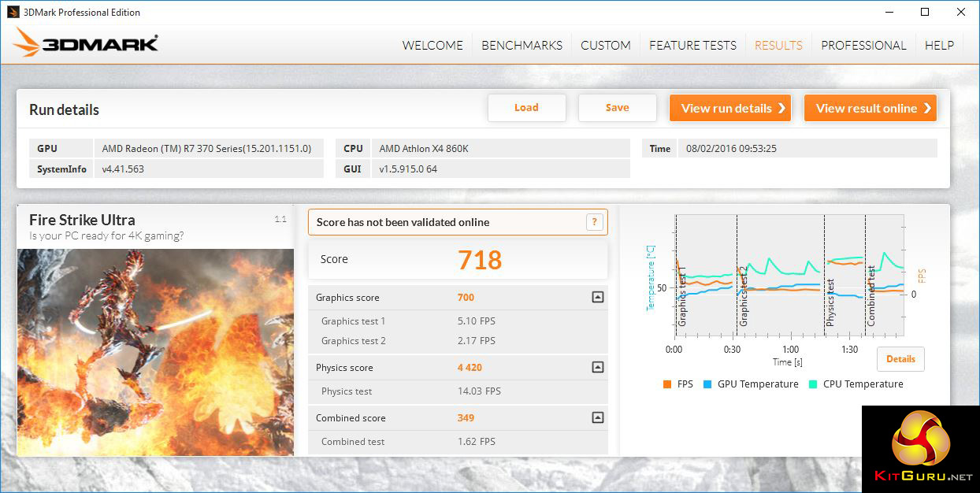Collapse the Graphics score section
The width and height of the screenshot is (980, 493).
click(597, 298)
